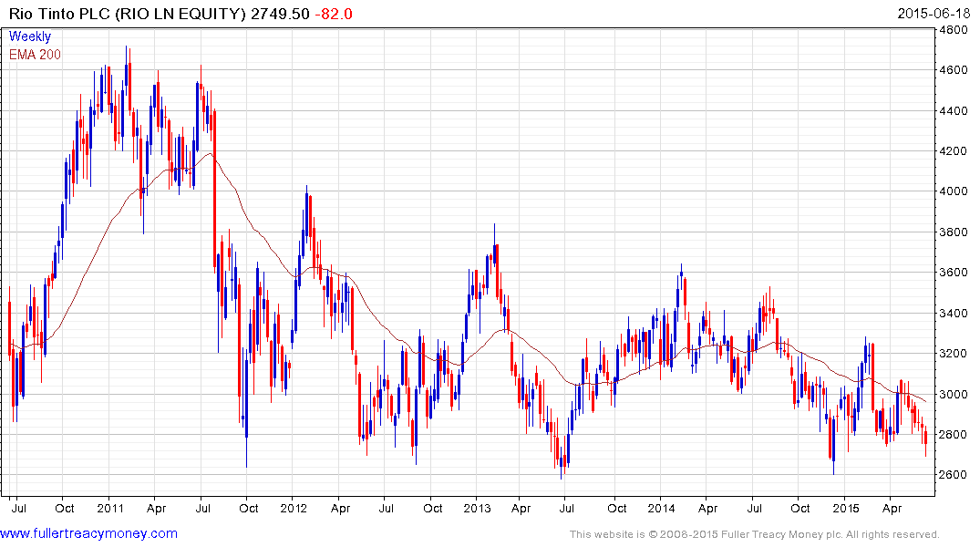Click the 2012 x-axis label
The image size is (980, 547).
tap(294, 508)
